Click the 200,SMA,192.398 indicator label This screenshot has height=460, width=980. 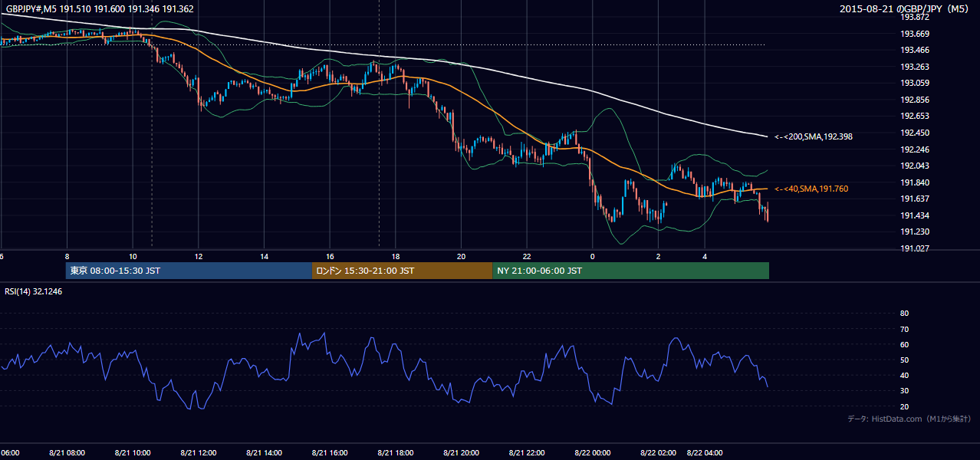tap(814, 136)
